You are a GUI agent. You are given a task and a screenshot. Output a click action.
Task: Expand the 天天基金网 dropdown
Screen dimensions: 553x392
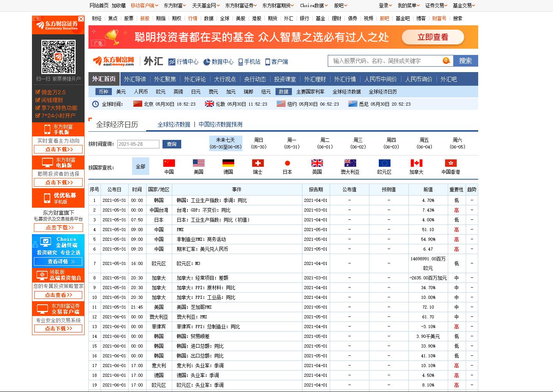(205, 5)
